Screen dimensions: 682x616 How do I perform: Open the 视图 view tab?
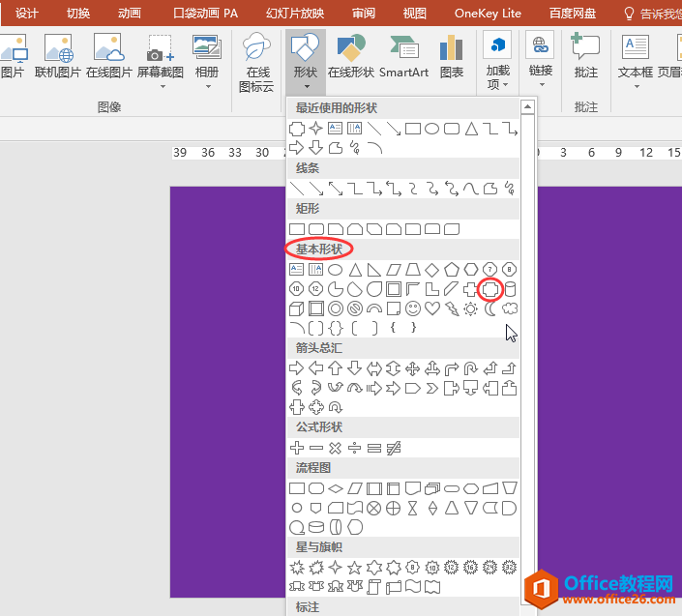[414, 14]
